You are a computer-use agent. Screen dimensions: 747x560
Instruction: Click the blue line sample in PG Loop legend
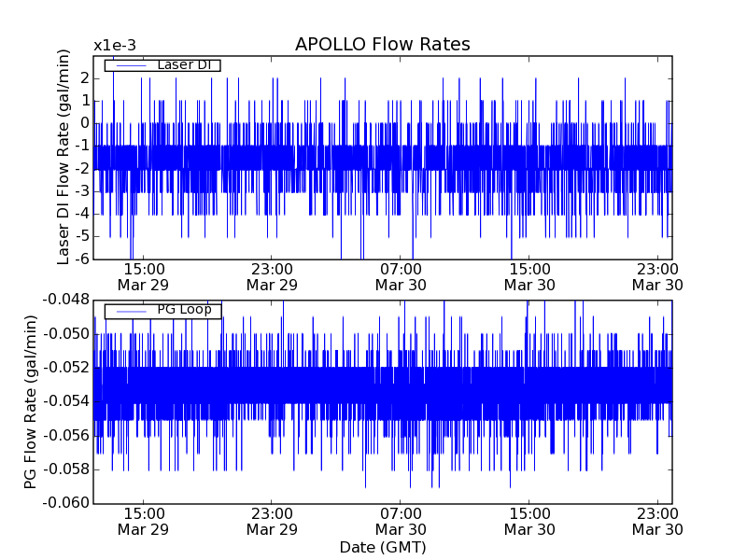(x=130, y=311)
